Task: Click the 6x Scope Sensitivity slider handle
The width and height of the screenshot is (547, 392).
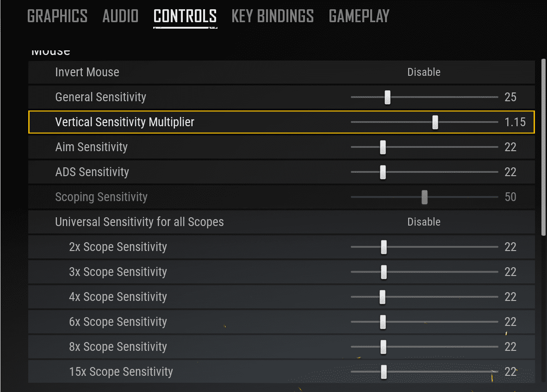Action: coord(383,322)
